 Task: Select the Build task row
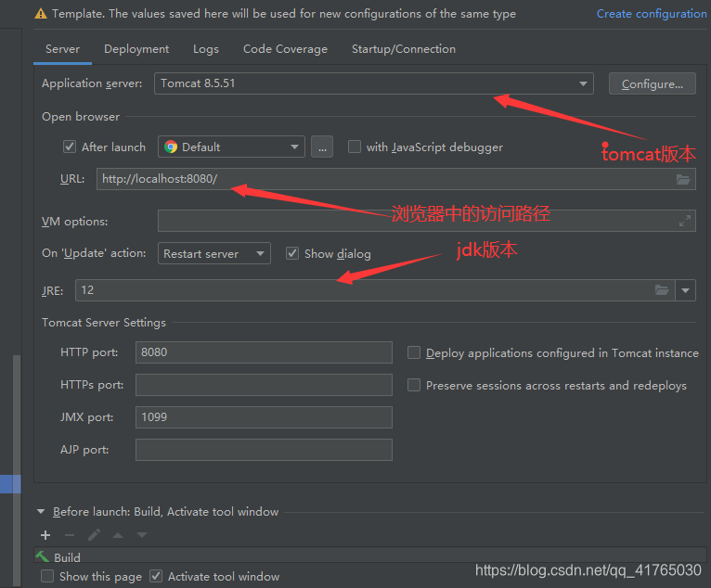(x=370, y=556)
